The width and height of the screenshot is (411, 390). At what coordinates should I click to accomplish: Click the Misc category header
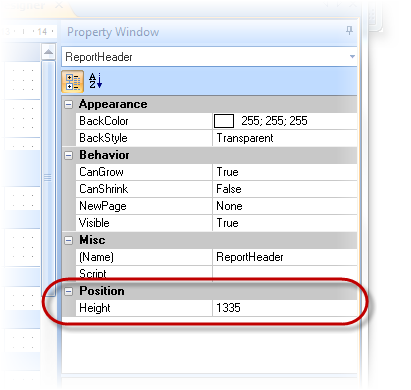[209, 240]
